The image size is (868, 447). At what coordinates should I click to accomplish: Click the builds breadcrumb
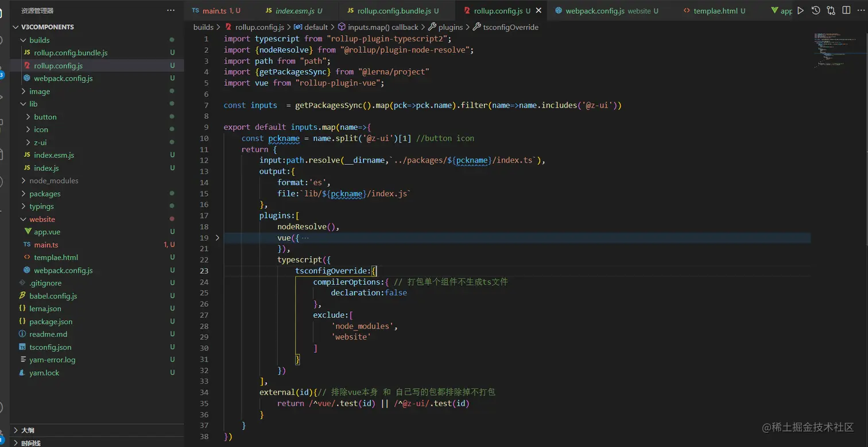[x=203, y=27]
